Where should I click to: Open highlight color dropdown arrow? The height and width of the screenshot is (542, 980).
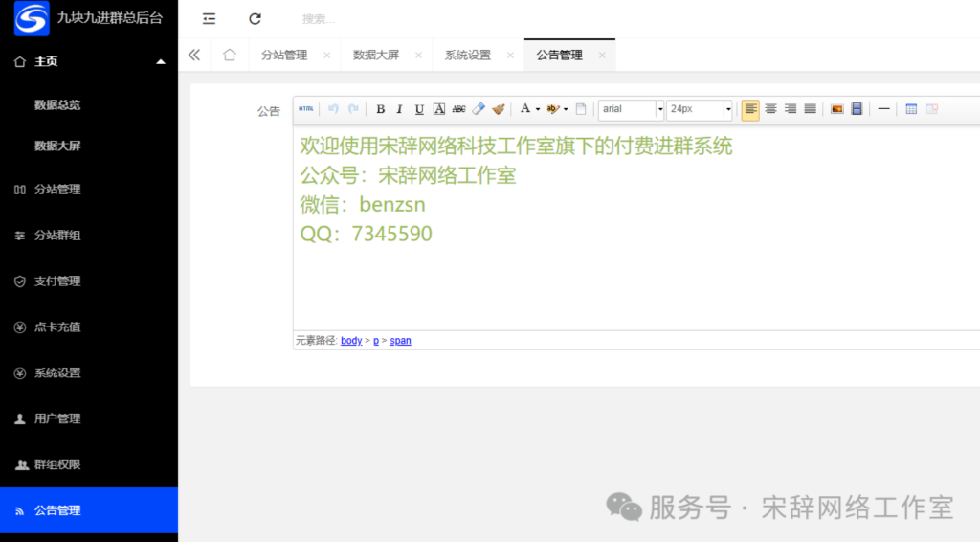566,109
